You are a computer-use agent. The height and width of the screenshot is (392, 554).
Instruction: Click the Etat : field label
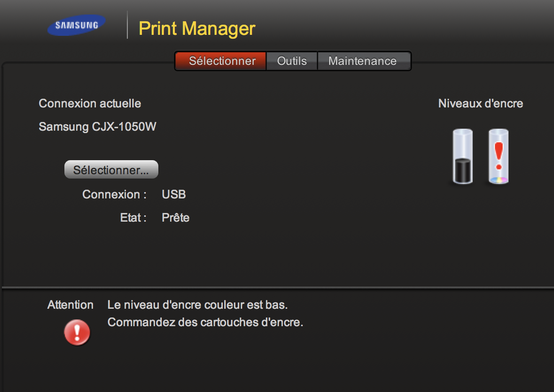133,218
